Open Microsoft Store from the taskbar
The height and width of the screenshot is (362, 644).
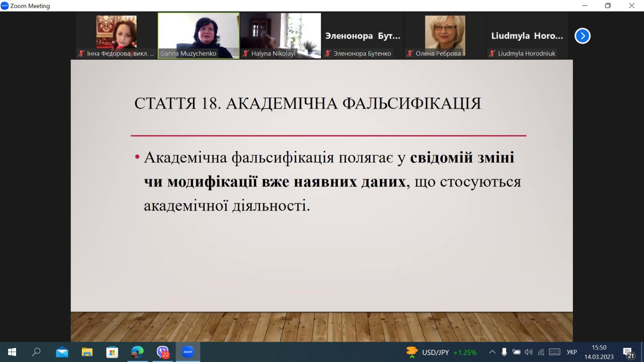point(112,352)
